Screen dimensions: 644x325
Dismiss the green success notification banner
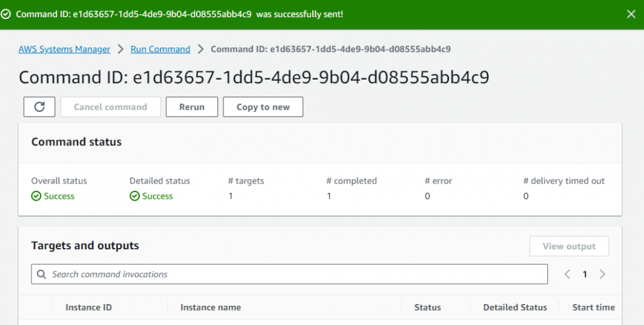pyautogui.click(x=631, y=14)
